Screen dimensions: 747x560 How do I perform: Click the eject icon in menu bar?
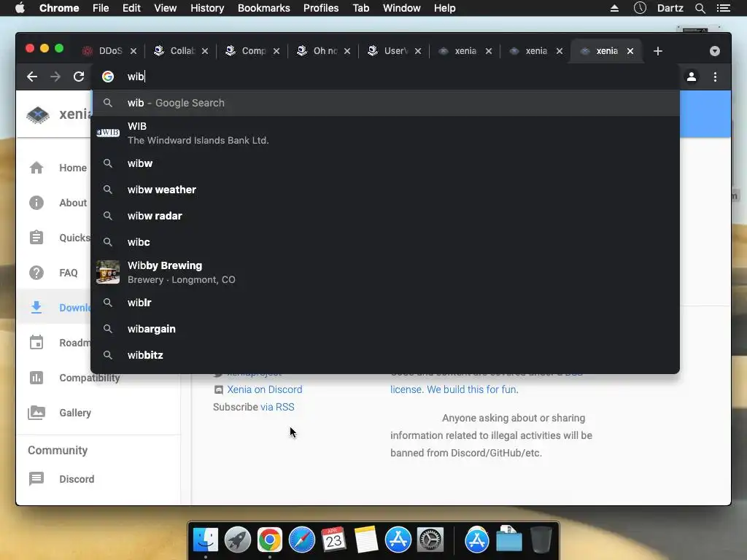coord(614,8)
